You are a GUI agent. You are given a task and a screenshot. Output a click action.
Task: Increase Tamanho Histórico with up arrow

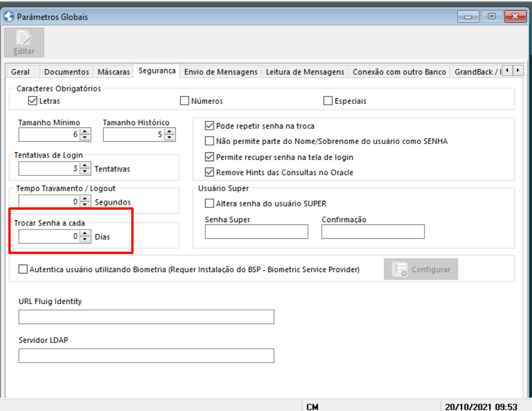tap(169, 131)
